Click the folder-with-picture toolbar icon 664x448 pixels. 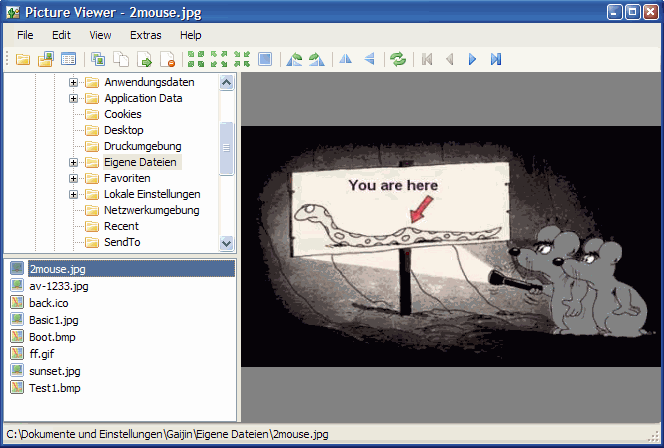tap(45, 59)
